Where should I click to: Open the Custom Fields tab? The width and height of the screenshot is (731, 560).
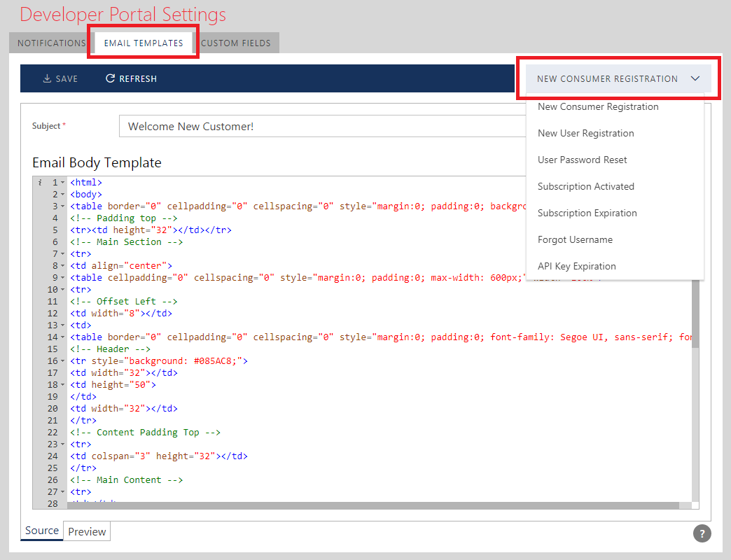pos(236,43)
